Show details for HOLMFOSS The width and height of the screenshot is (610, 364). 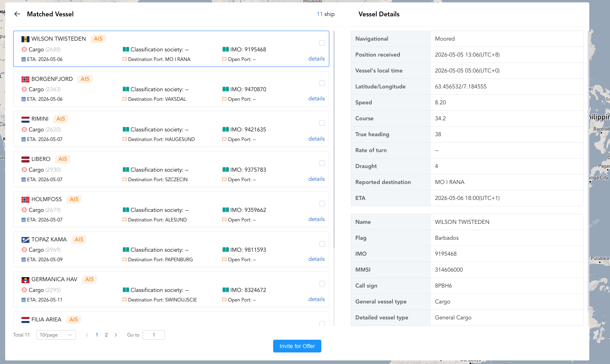(x=317, y=219)
